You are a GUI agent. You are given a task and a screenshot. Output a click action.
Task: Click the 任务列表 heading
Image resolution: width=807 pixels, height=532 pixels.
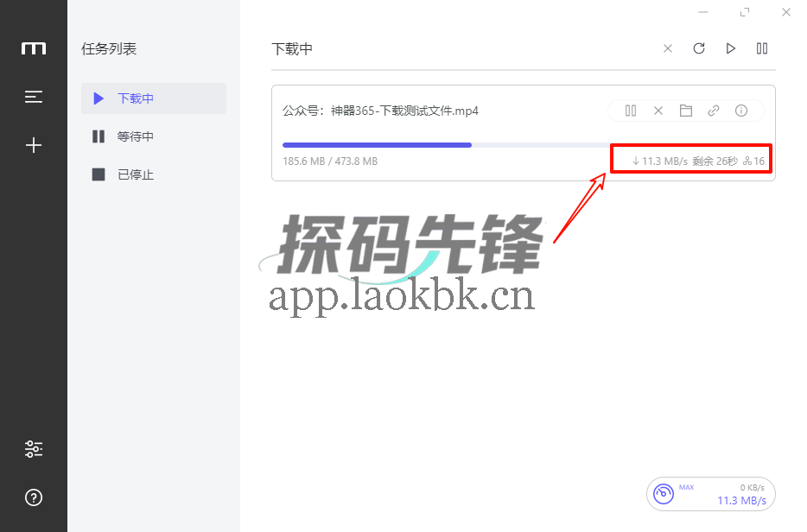pos(109,49)
